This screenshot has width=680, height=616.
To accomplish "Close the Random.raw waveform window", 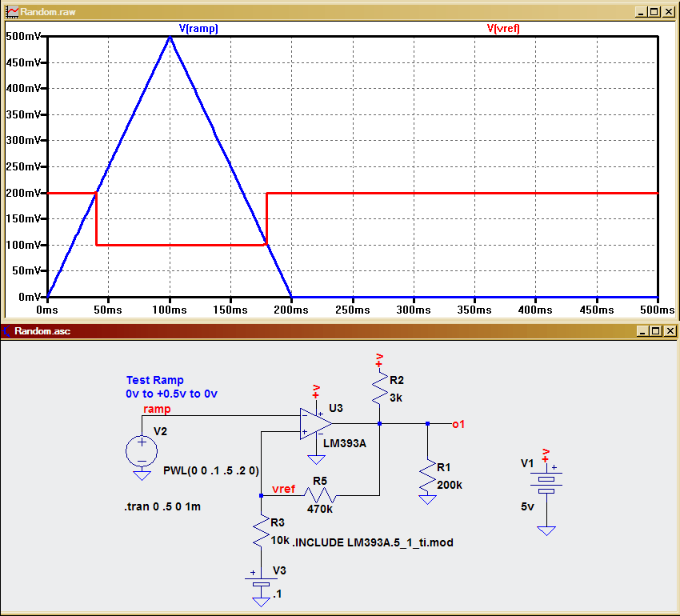I will click(x=669, y=12).
